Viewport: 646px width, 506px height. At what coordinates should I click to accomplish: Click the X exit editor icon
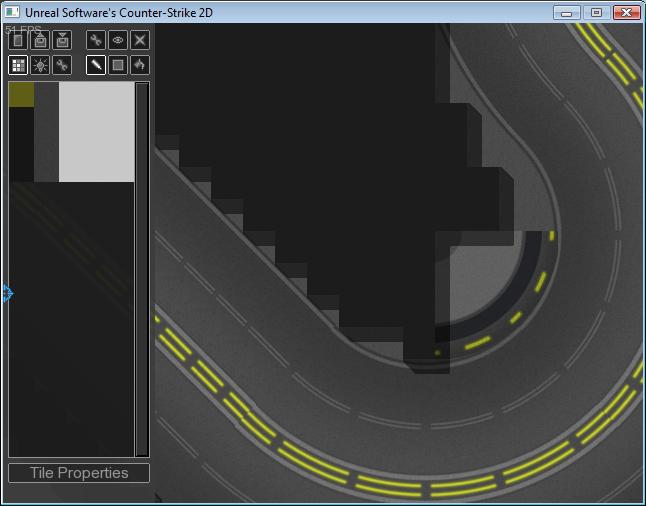[140, 40]
